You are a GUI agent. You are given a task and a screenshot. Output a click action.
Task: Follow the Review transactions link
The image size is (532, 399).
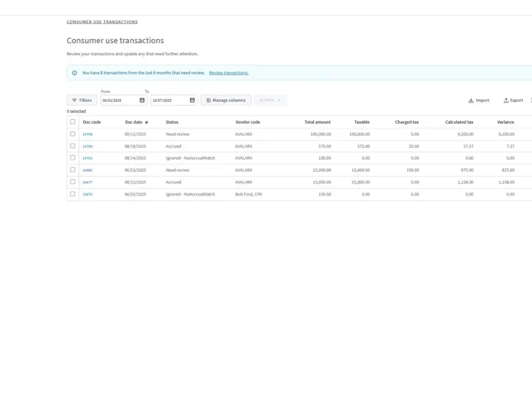click(x=229, y=73)
